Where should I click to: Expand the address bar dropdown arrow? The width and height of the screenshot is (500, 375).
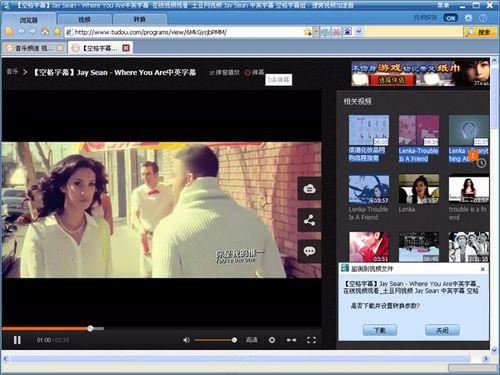(316, 32)
